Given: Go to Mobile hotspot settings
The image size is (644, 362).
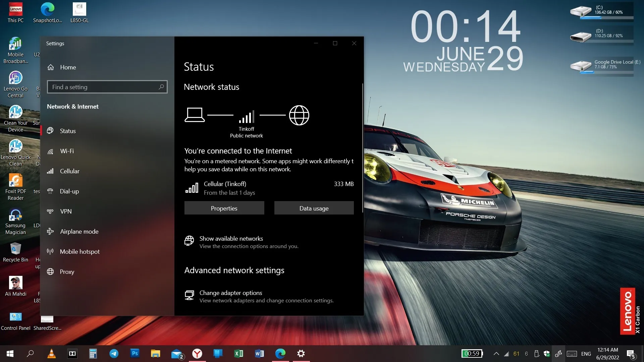Looking at the screenshot, I should click(x=79, y=252).
